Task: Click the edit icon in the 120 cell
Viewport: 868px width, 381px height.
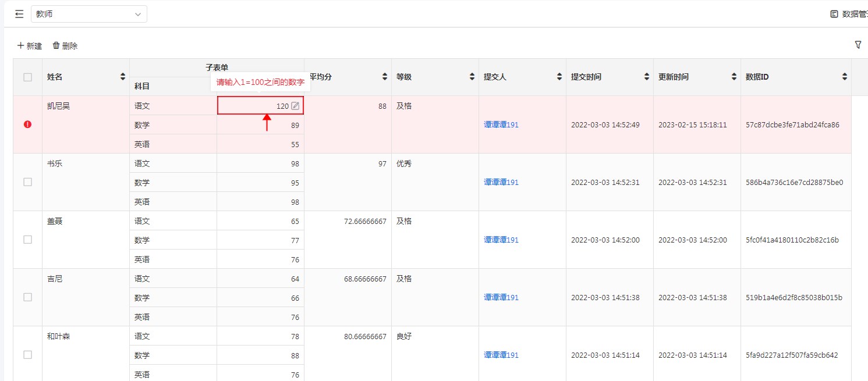Action: (295, 106)
